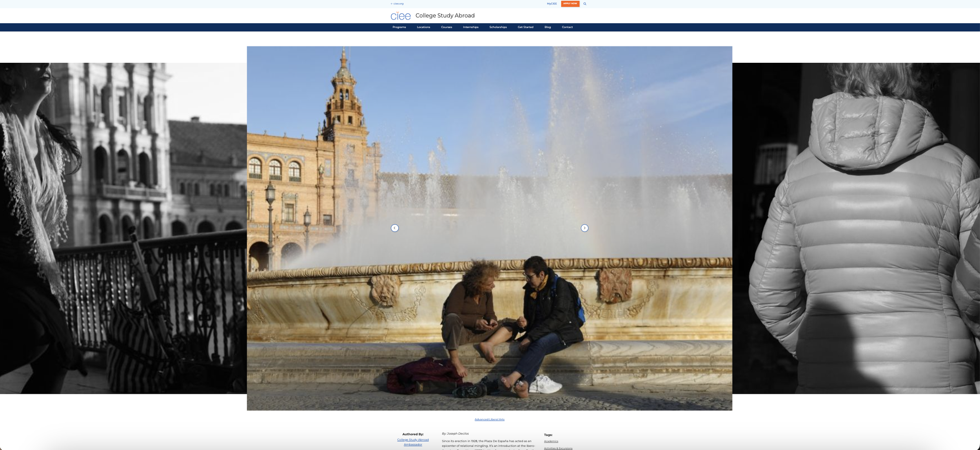
Task: Go back to ciee.org link
Action: [x=397, y=4]
